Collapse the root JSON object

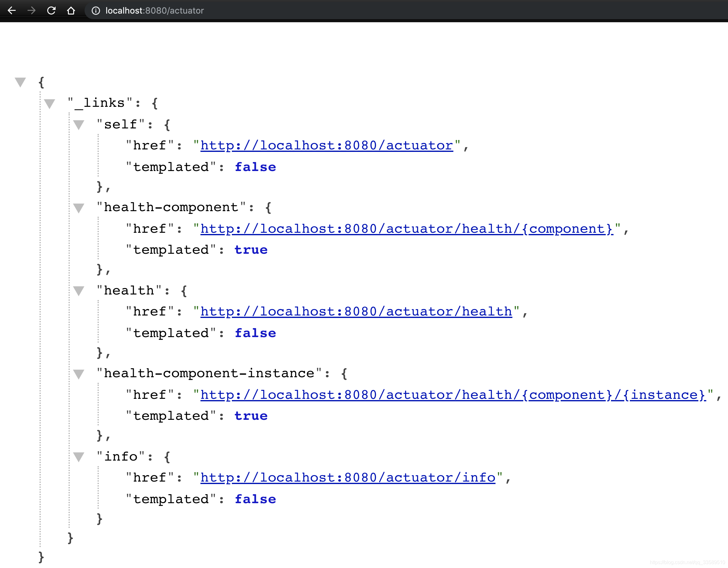coord(20,82)
